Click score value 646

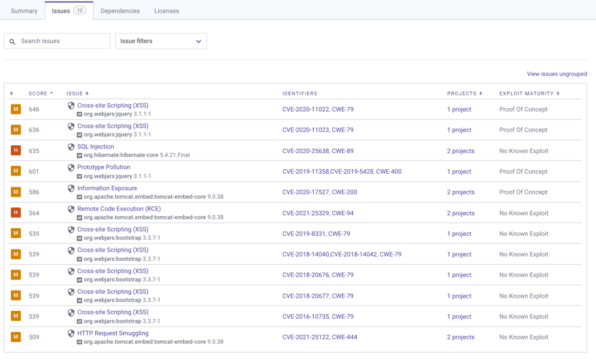click(34, 109)
